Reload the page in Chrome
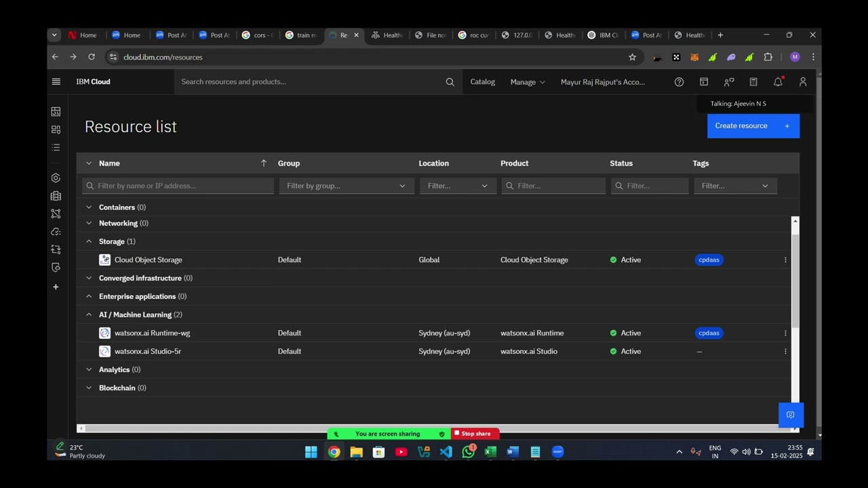 [92, 57]
